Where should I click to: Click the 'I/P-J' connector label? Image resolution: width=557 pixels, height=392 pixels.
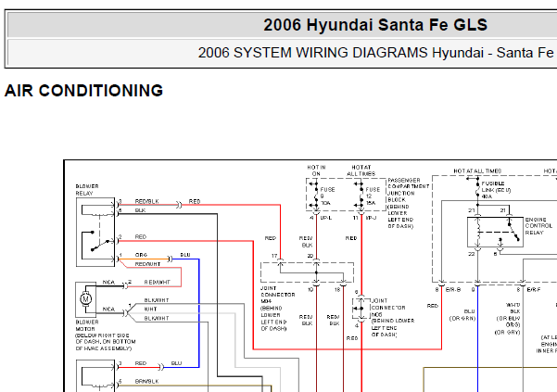(x=371, y=218)
